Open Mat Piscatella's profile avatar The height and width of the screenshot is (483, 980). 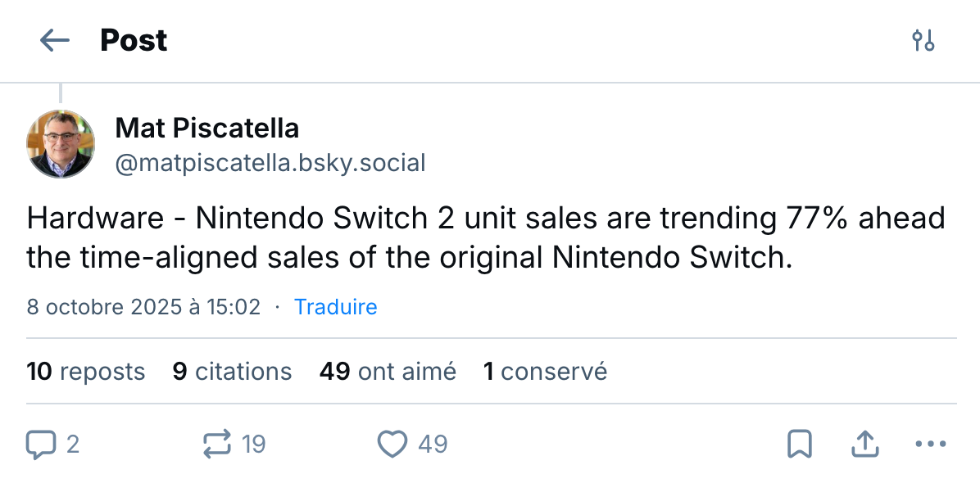pyautogui.click(x=61, y=143)
